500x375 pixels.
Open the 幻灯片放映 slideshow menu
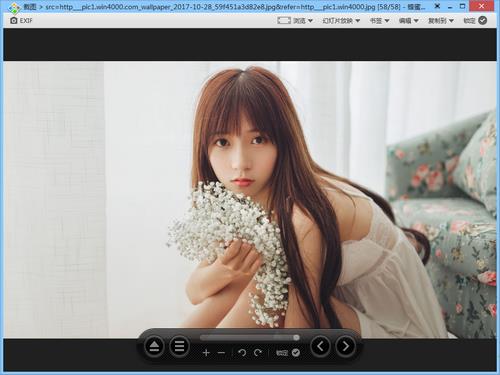341,21
